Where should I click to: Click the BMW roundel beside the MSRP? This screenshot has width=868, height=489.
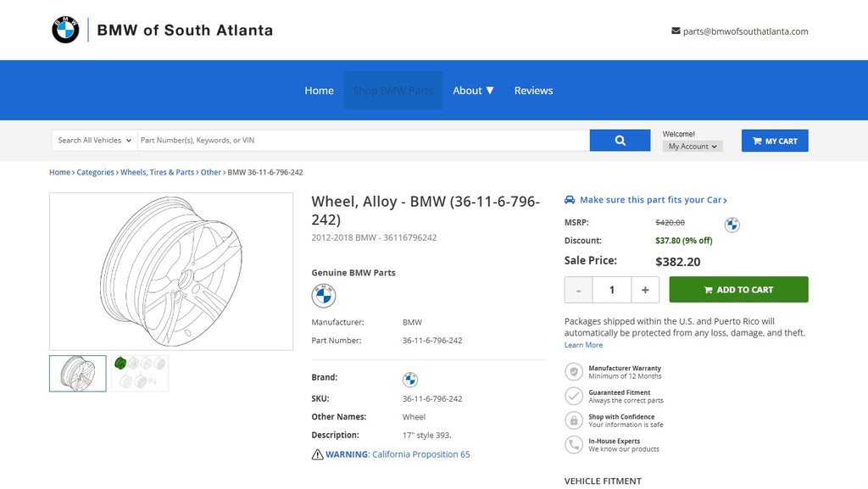pos(732,225)
